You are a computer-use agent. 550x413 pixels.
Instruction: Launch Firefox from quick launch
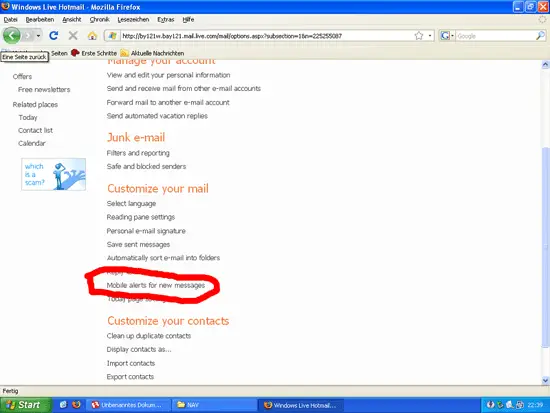pyautogui.click(x=76, y=405)
